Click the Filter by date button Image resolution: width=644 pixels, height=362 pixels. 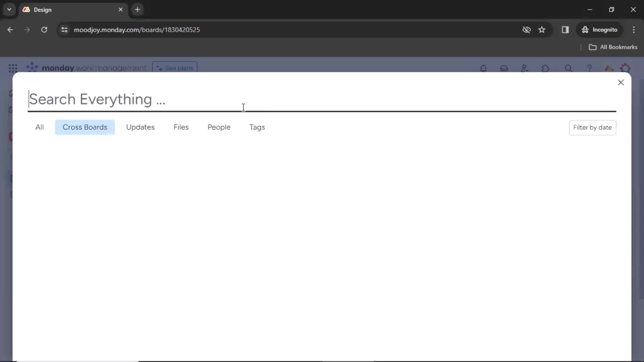click(x=592, y=127)
